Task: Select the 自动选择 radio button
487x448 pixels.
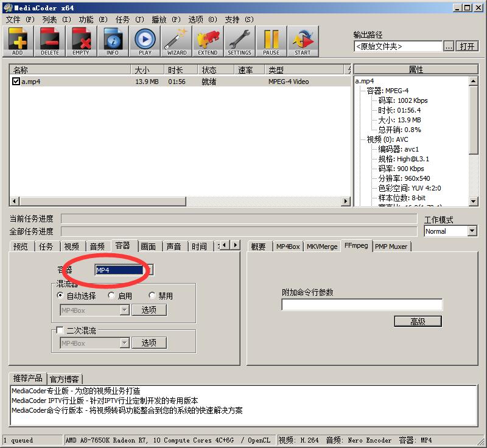Action: click(60, 295)
